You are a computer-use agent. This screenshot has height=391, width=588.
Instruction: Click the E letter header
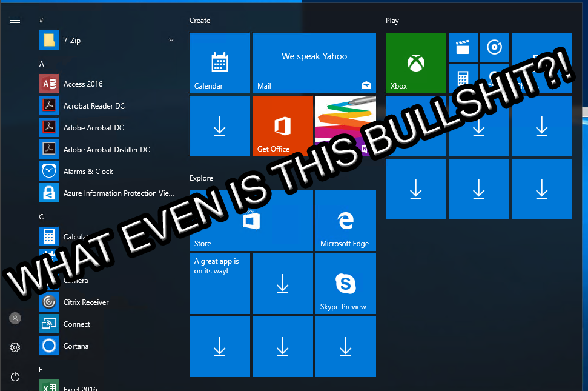pos(41,370)
